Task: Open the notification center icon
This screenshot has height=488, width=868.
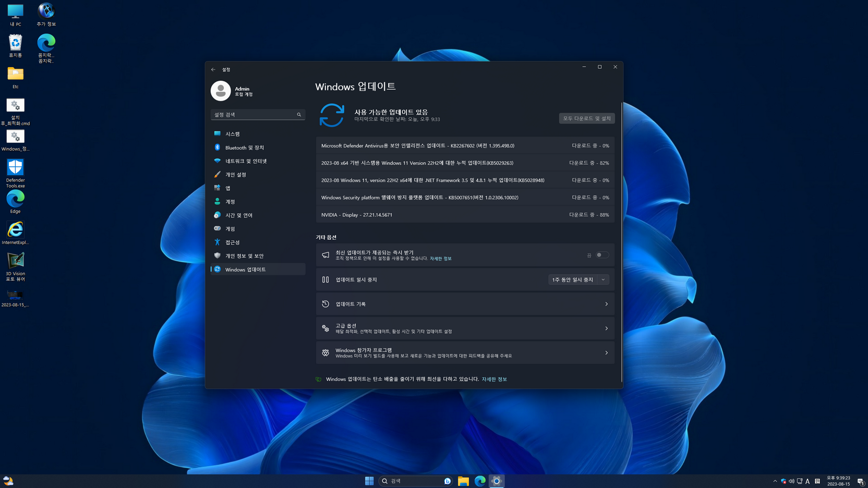Action: pyautogui.click(x=860, y=481)
